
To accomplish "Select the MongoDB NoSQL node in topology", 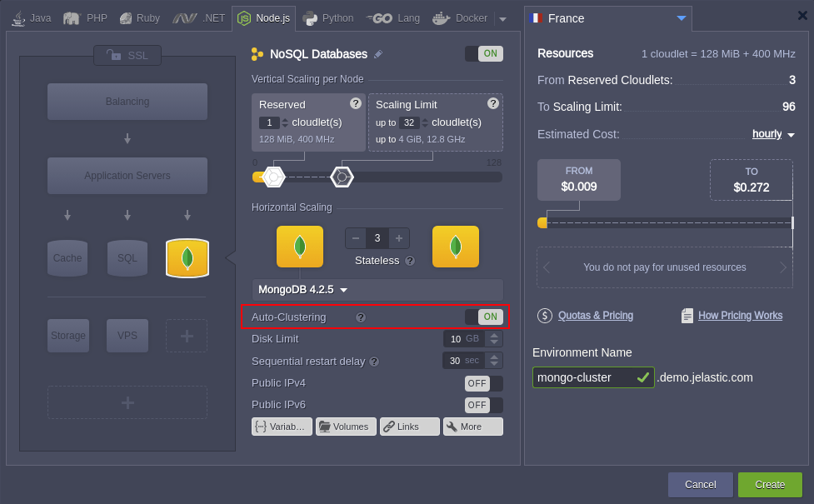I will pos(187,258).
